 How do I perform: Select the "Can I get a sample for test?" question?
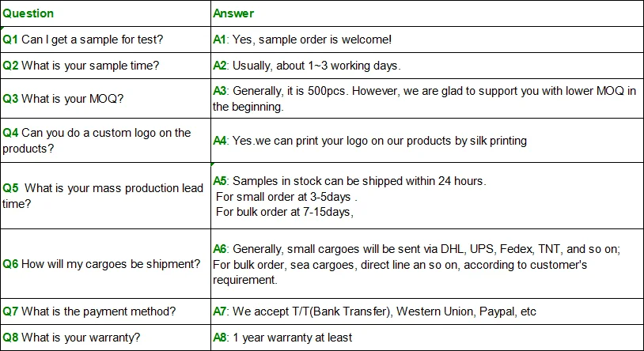(x=92, y=39)
